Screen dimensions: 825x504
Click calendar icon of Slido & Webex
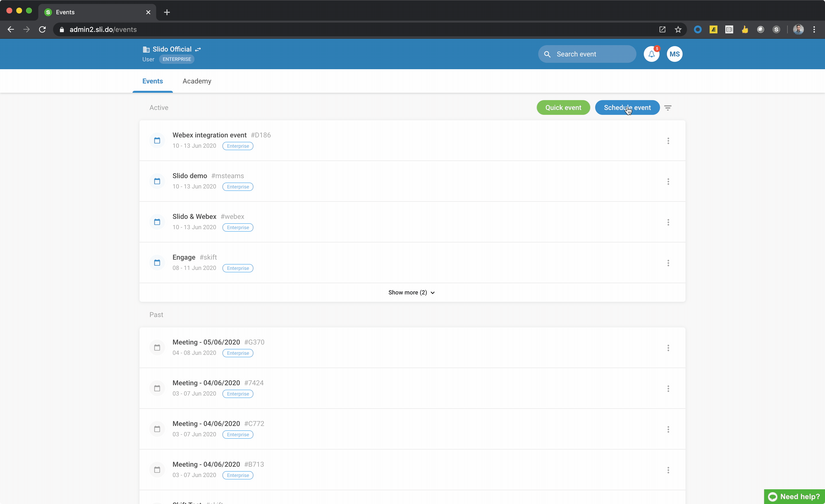click(157, 222)
